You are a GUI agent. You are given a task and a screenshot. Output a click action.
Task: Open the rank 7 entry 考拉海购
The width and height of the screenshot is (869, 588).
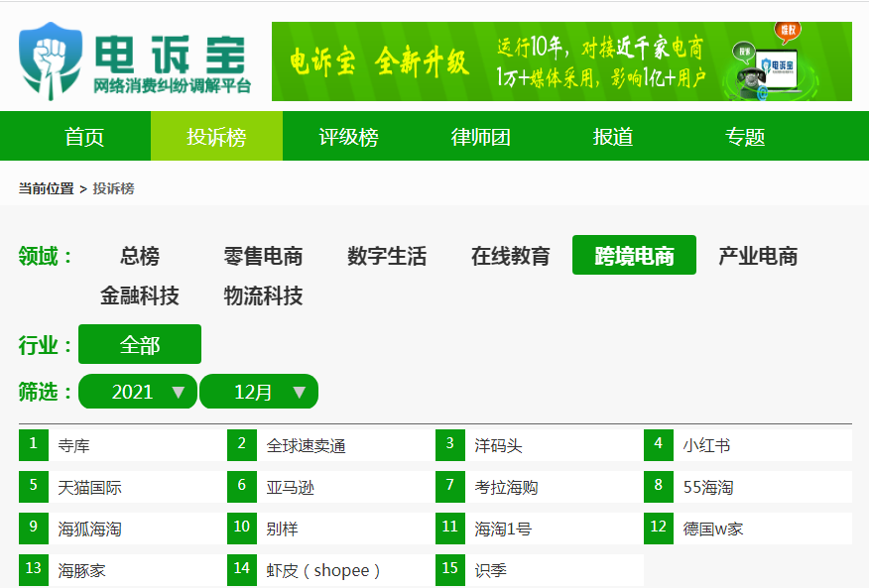tap(540, 487)
